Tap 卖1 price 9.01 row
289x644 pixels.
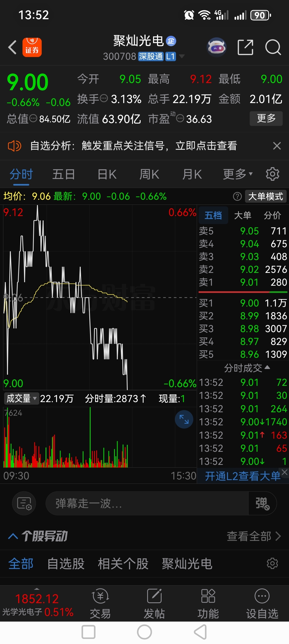click(243, 282)
